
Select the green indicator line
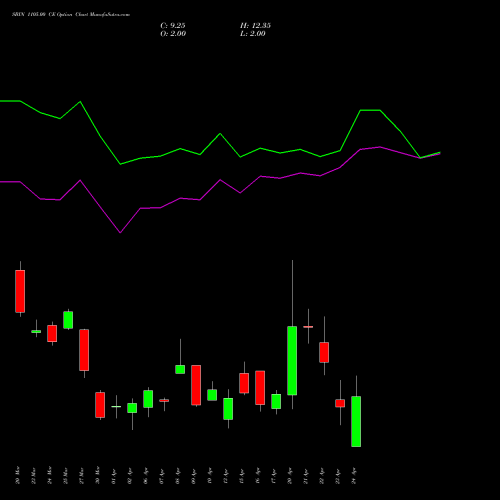[220, 134]
